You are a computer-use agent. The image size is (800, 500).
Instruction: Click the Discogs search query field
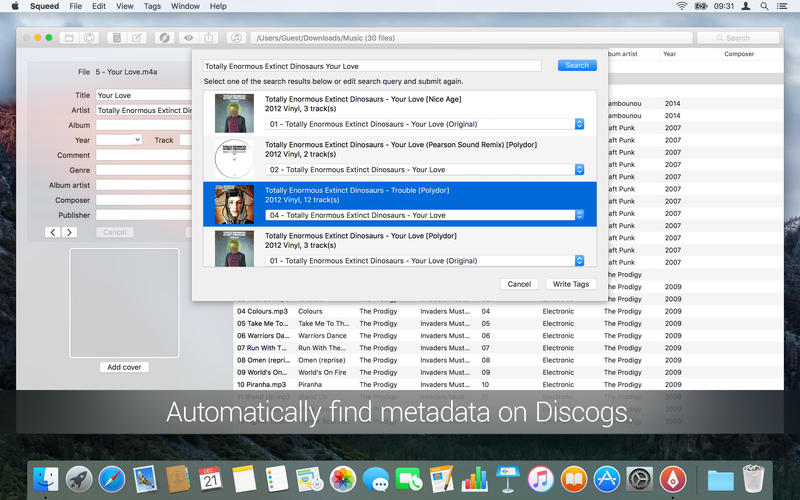[x=372, y=66]
